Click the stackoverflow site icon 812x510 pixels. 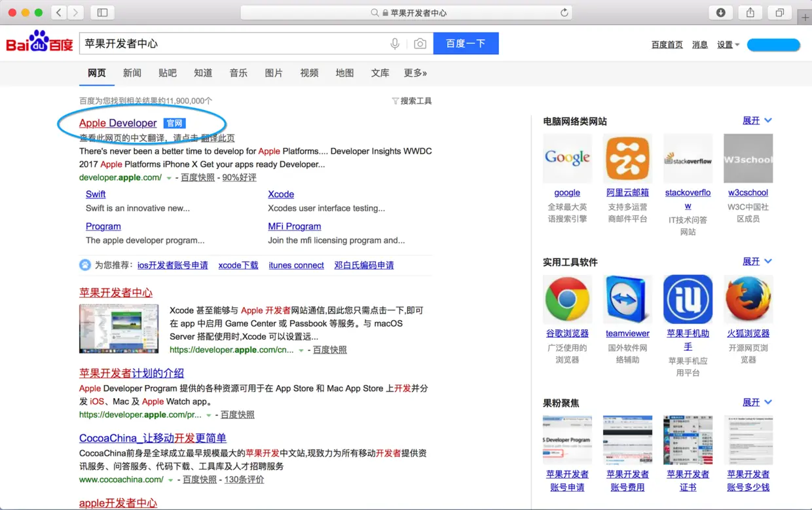pos(688,158)
